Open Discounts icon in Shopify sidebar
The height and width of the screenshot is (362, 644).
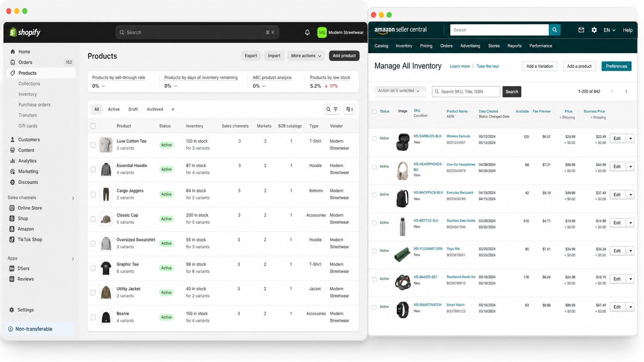pyautogui.click(x=13, y=182)
